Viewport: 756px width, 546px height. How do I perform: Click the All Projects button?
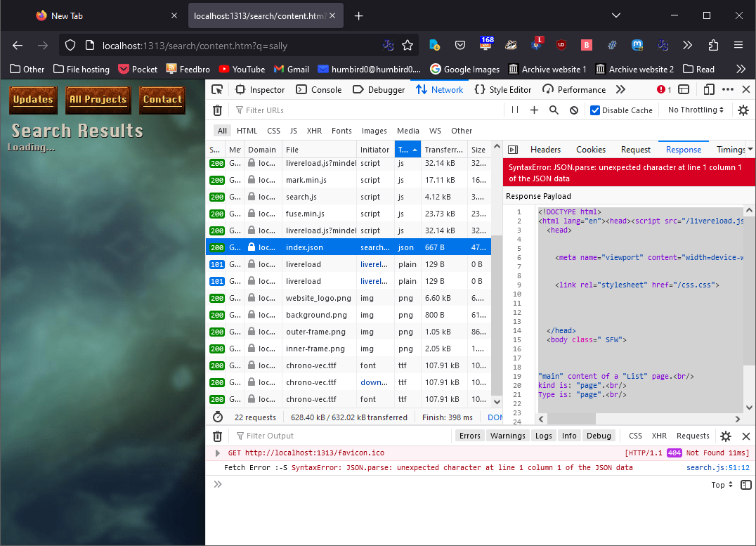coord(98,100)
